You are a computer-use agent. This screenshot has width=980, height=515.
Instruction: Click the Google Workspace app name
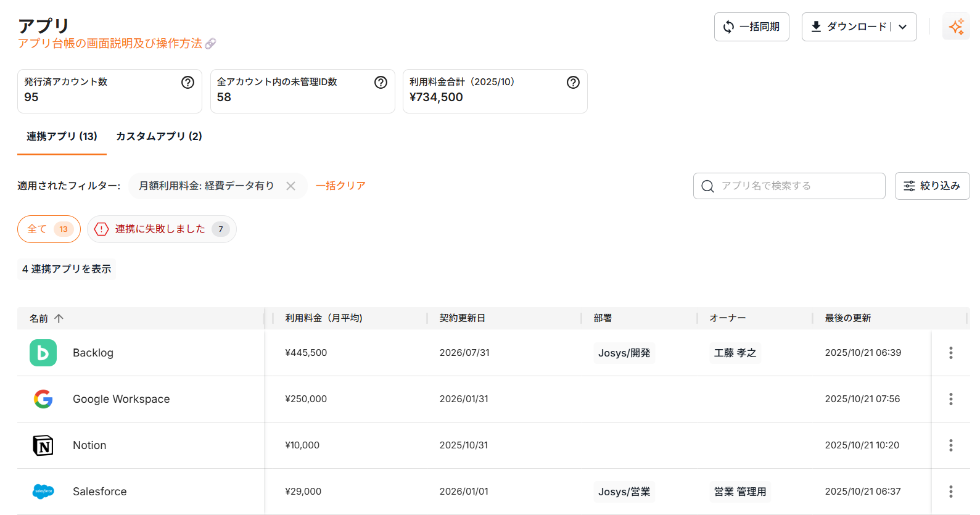click(121, 399)
